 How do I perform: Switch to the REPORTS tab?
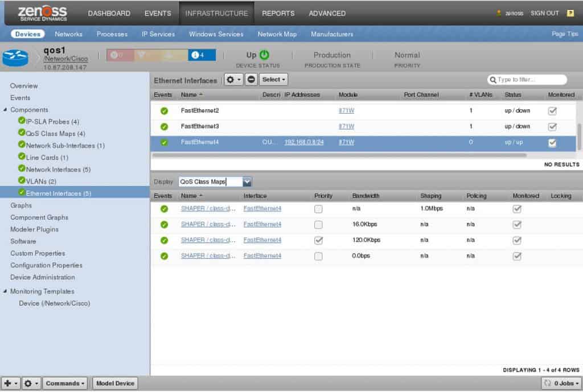[278, 13]
